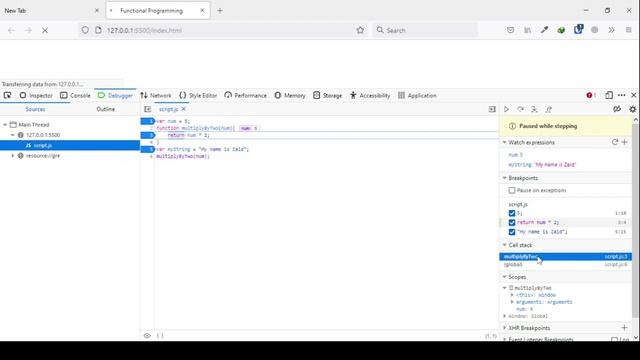640x360 pixels.
Task: Collapse the Breakpoints section
Action: [504, 178]
